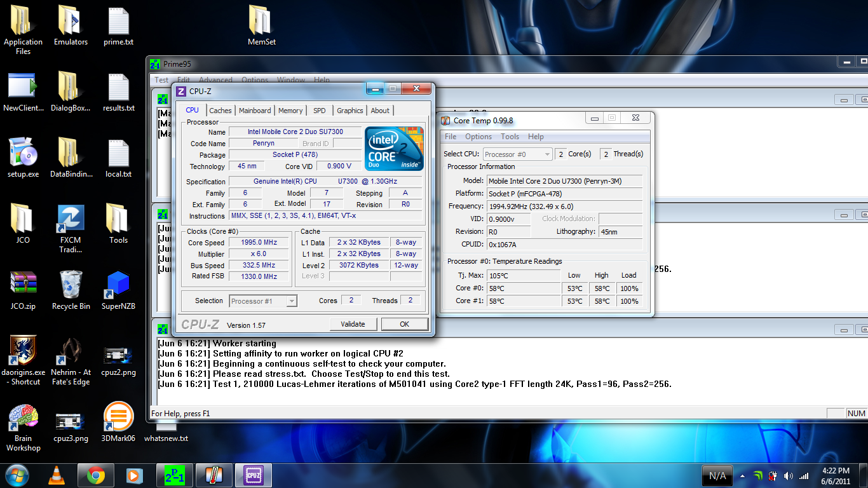Screen dimensions: 868x488
Task: Select the local.txt file icon
Action: 119,158
